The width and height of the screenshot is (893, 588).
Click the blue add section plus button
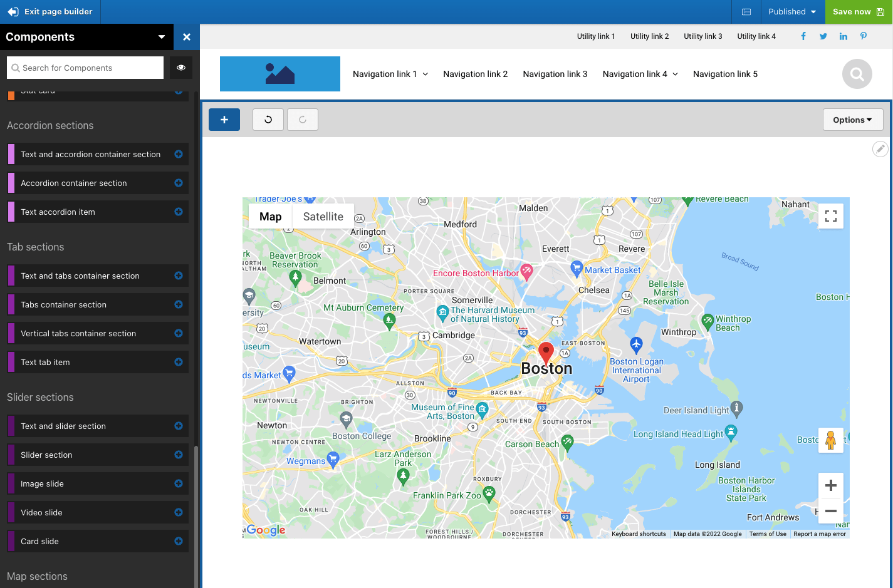click(x=224, y=120)
